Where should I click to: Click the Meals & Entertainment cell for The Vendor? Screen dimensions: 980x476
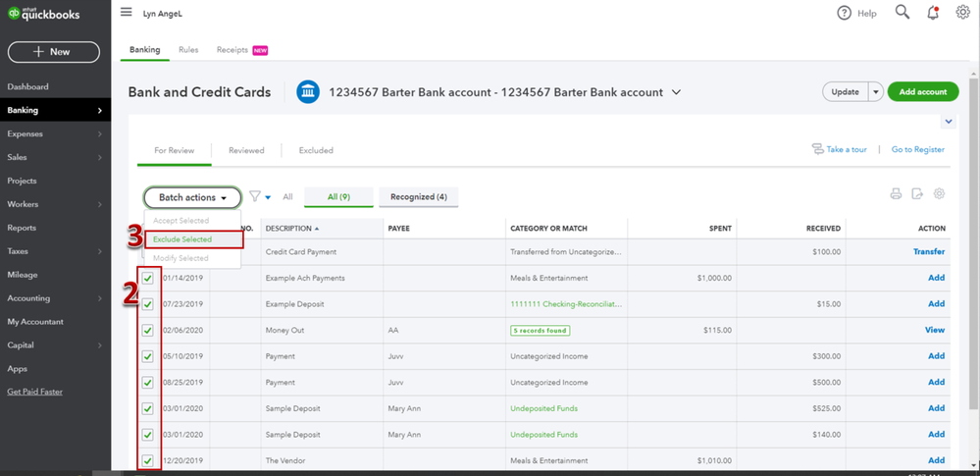coord(548,460)
